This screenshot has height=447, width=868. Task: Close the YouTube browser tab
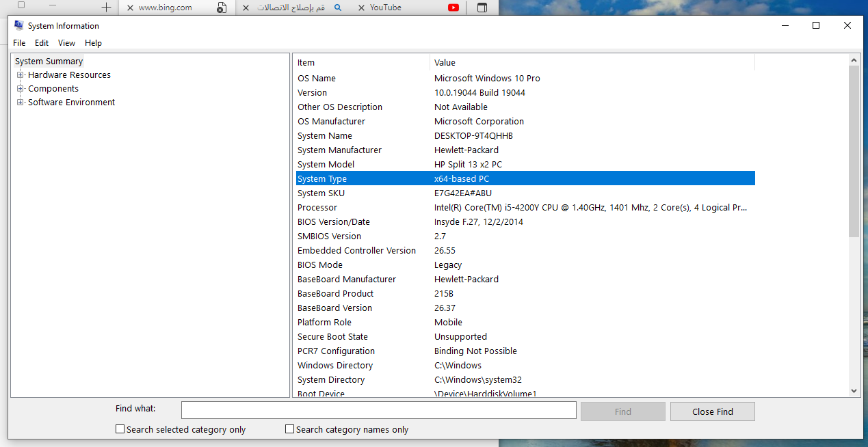click(x=361, y=8)
